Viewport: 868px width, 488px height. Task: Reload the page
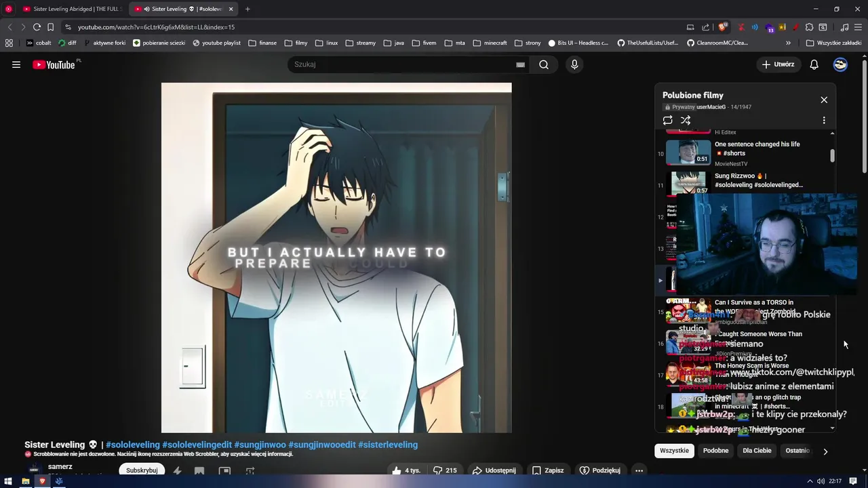37,27
